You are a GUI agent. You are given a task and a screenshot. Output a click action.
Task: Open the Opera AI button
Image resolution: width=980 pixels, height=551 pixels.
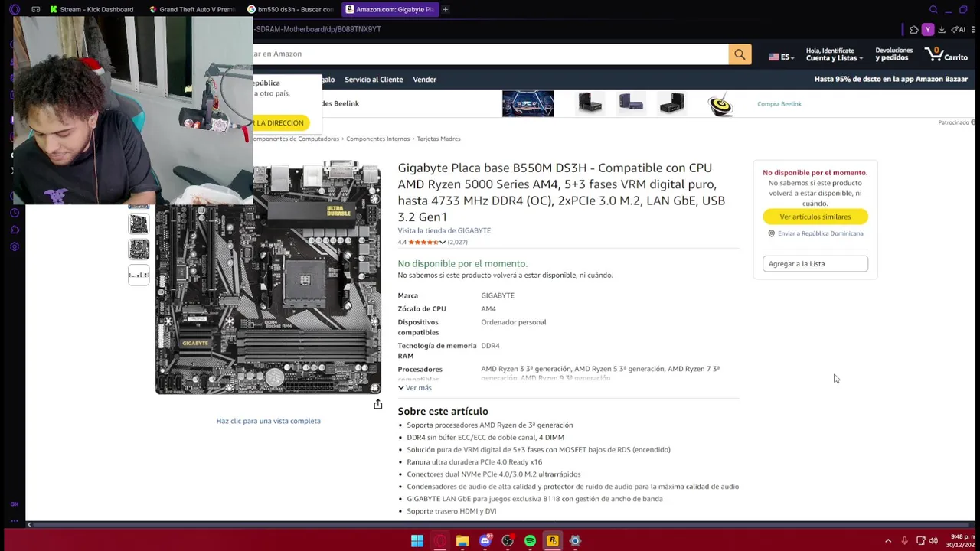coord(959,30)
